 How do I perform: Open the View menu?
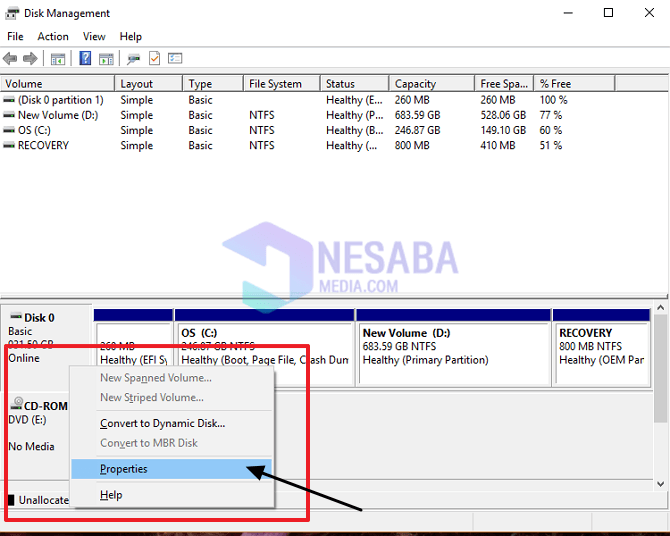tap(94, 36)
